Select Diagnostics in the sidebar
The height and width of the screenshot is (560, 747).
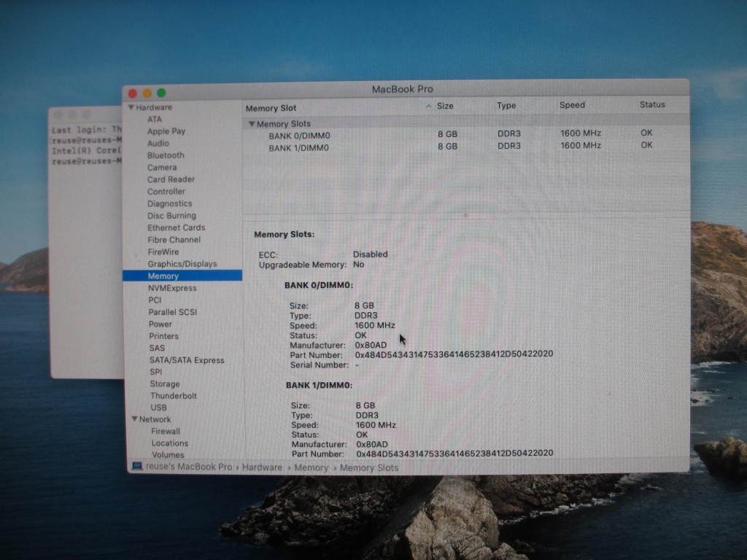[x=169, y=204]
